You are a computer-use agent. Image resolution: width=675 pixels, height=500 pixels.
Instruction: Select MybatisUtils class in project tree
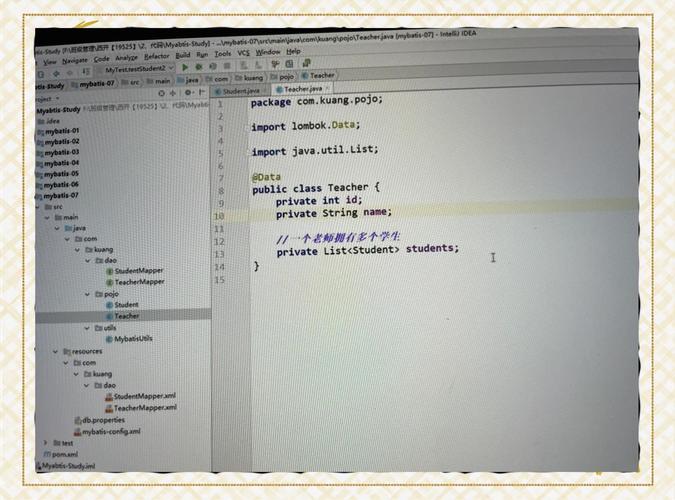(132, 339)
